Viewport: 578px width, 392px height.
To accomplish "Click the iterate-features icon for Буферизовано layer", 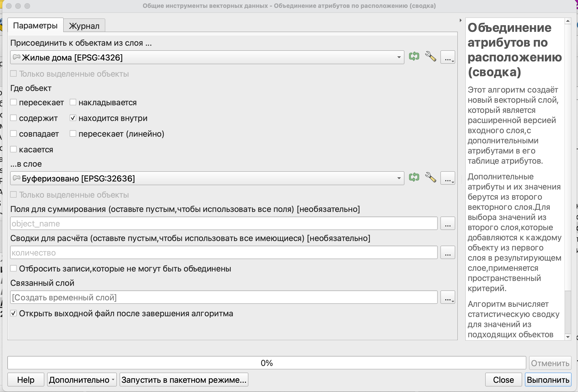I will 414,178.
